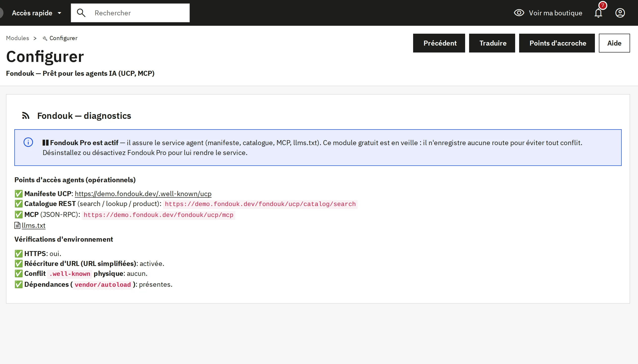The height and width of the screenshot is (364, 638).
Task: Click the info circle icon in the alert
Action: 28,142
